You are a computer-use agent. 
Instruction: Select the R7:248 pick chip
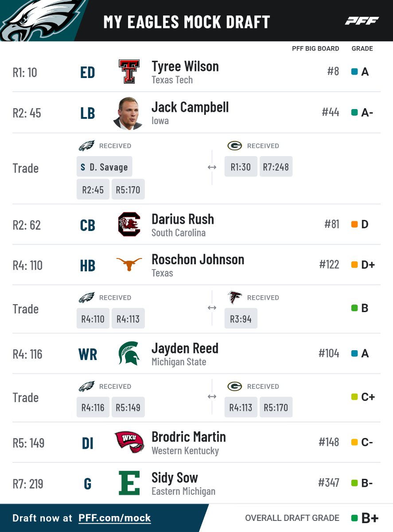276,167
